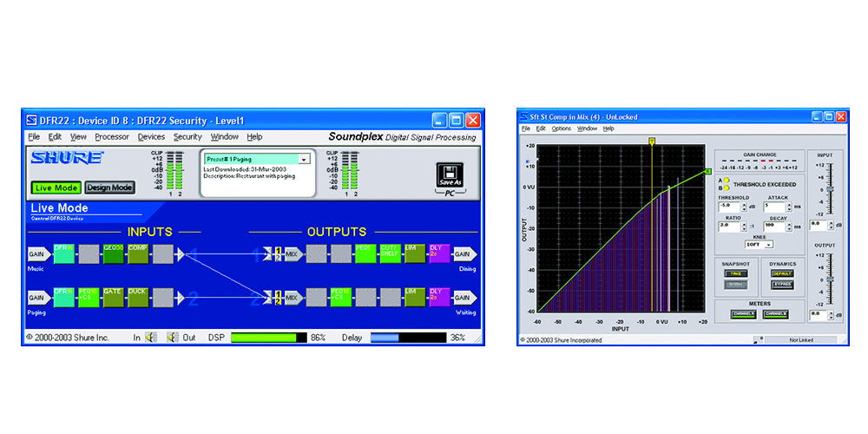Click the snapshot TAKE button
This screenshot has width=868, height=434.
(x=735, y=273)
